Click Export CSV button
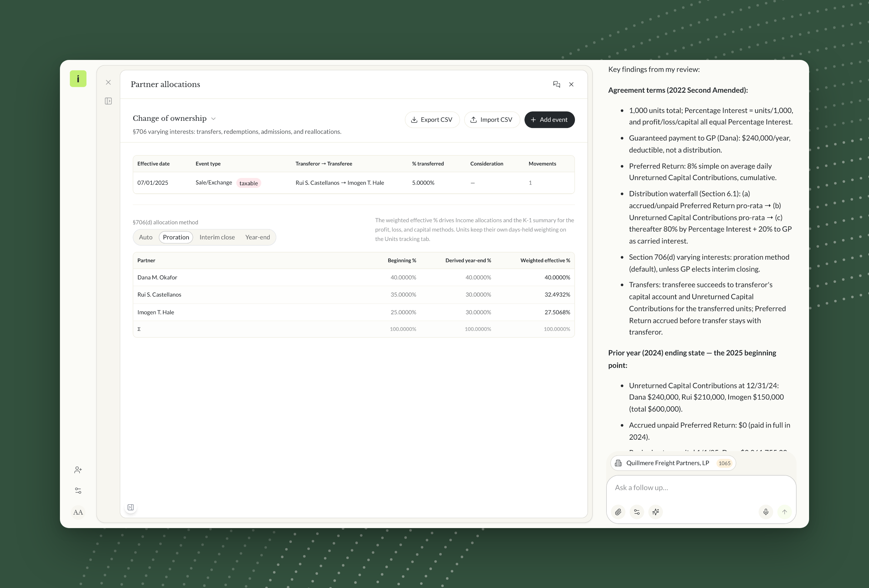 point(432,120)
